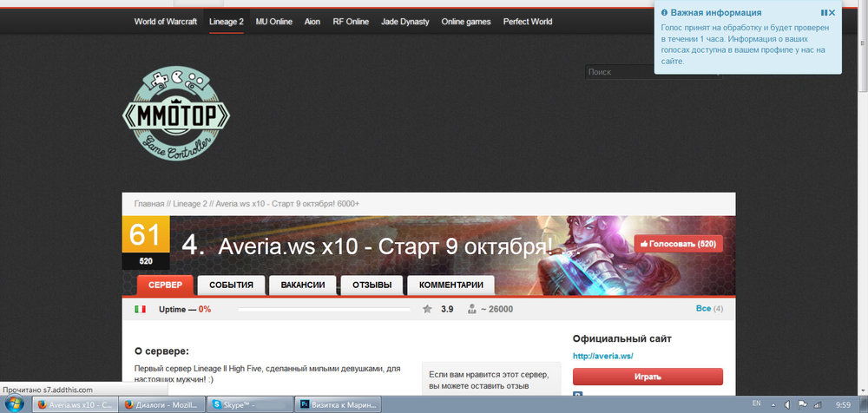
Task: Select the Комментарии tab
Action: coord(450,285)
